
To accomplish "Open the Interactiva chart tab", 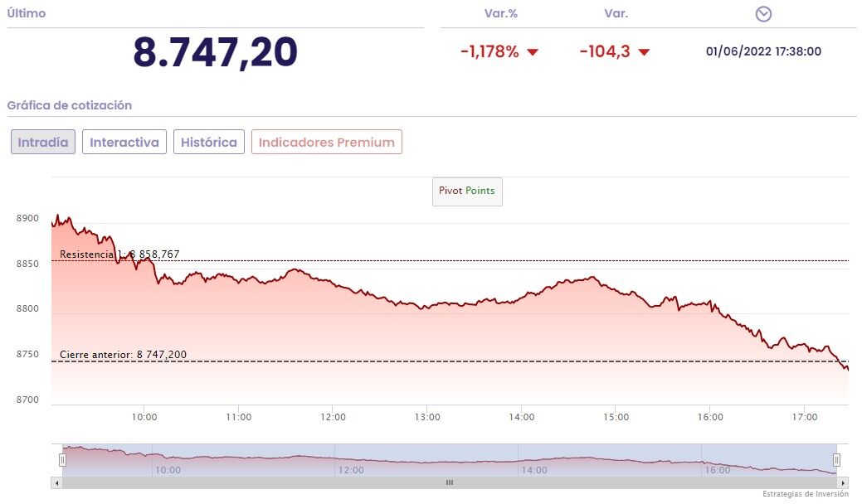I will click(124, 142).
